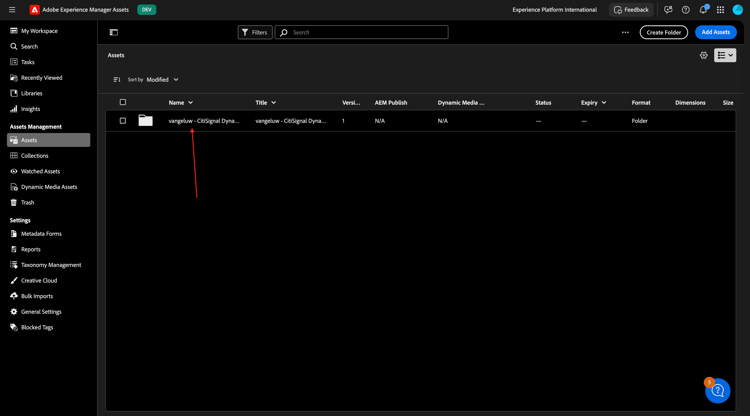Open the user profile avatar
750x416 pixels.
point(738,10)
